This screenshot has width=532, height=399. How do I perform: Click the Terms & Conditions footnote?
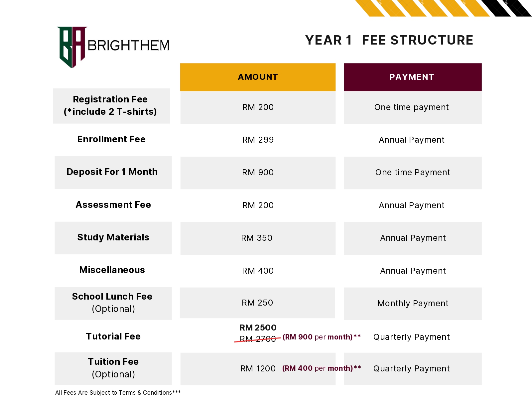coord(118,393)
